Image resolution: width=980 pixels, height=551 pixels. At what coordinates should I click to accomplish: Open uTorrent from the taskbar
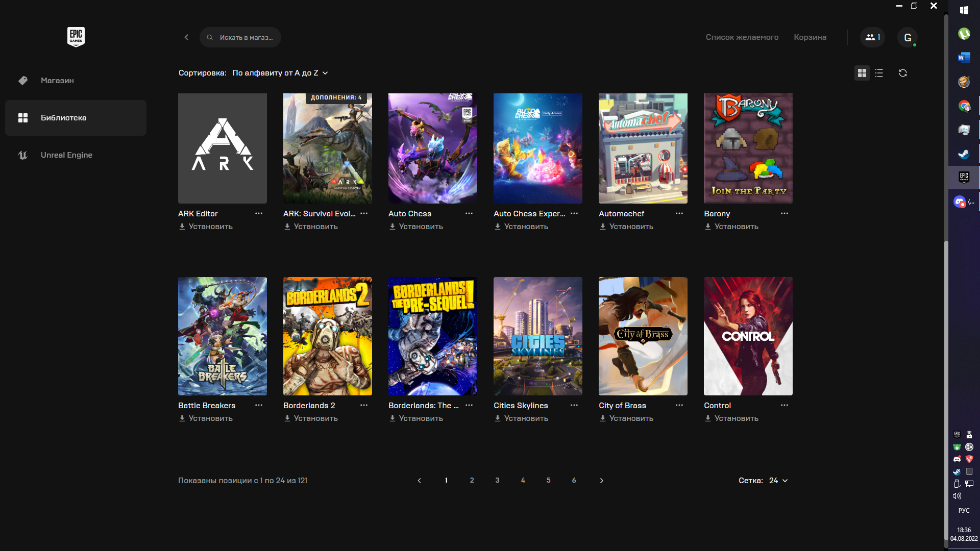click(x=964, y=34)
